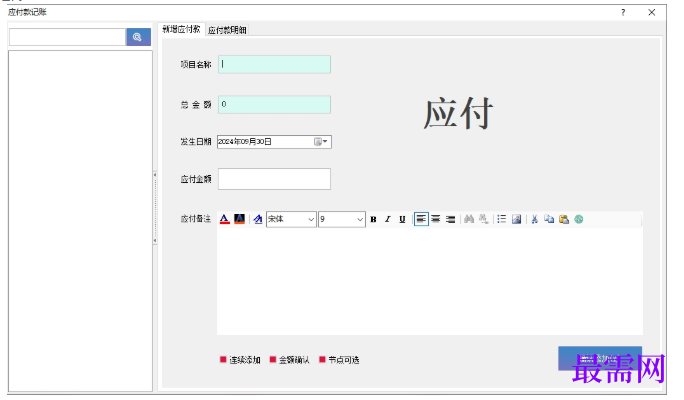Image resolution: width=684 pixels, height=400 pixels.
Task: Click the 总金额 input field
Action: click(274, 105)
